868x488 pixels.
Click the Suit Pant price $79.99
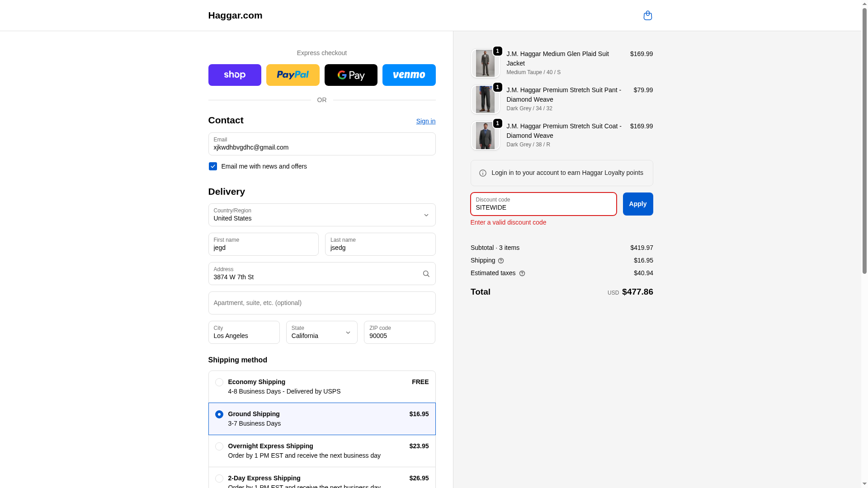(643, 90)
